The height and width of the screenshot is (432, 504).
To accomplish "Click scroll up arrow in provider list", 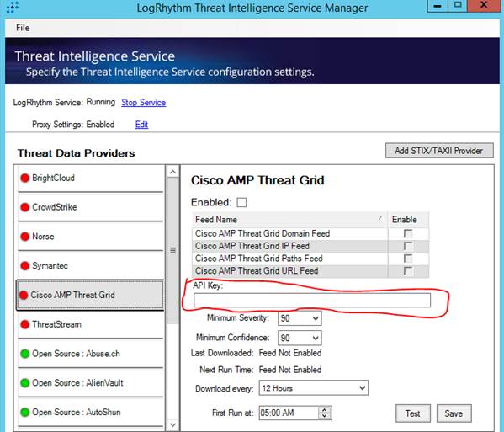I will [173, 172].
